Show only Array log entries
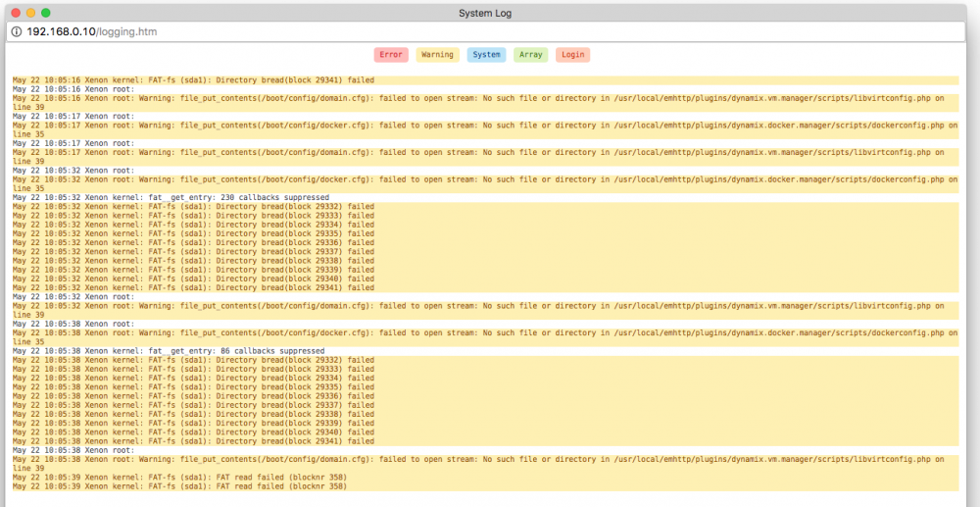980x507 pixels. pos(530,54)
